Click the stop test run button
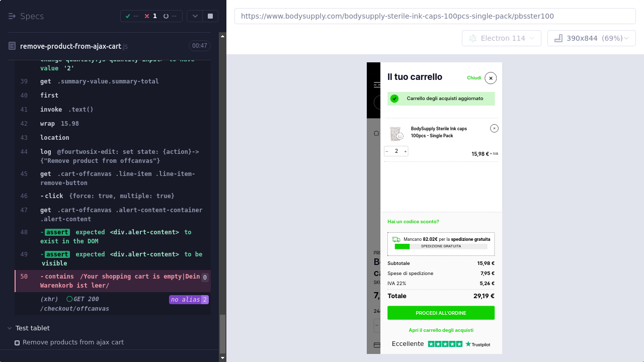This screenshot has width=644, height=362. pyautogui.click(x=210, y=16)
